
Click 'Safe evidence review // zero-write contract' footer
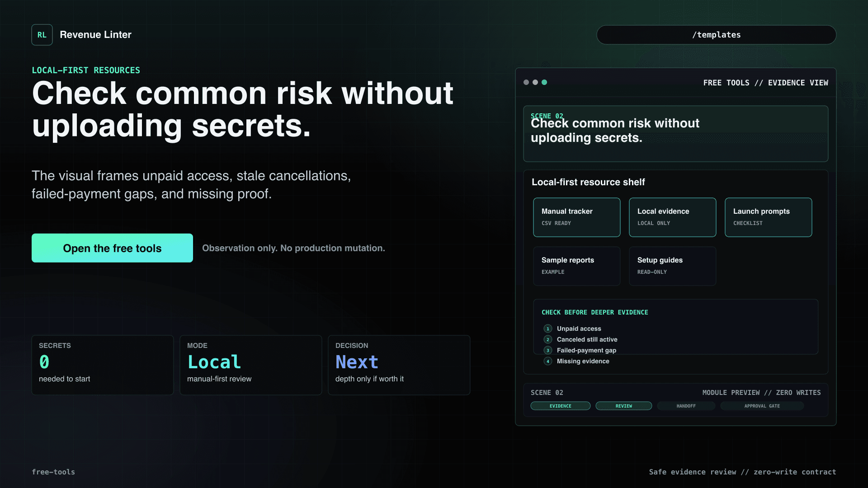coord(743,472)
